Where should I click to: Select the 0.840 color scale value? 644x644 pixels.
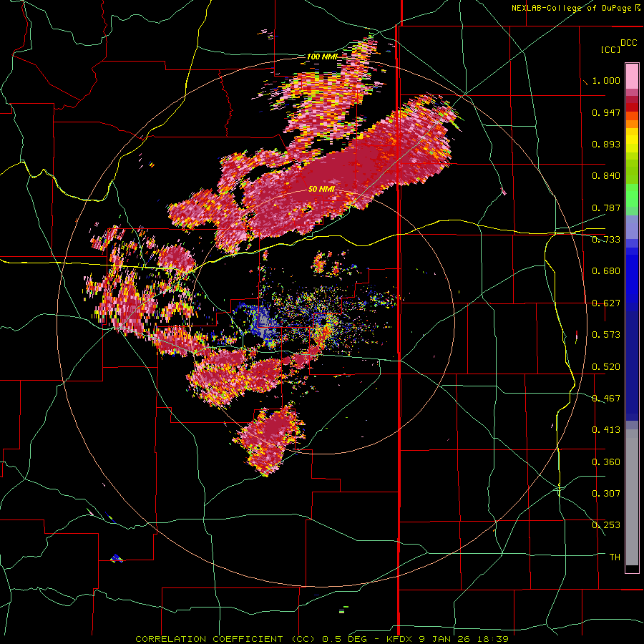[606, 176]
